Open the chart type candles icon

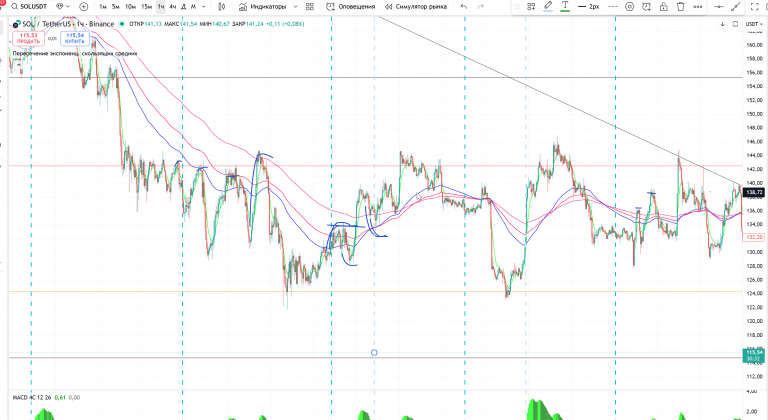(221, 6)
